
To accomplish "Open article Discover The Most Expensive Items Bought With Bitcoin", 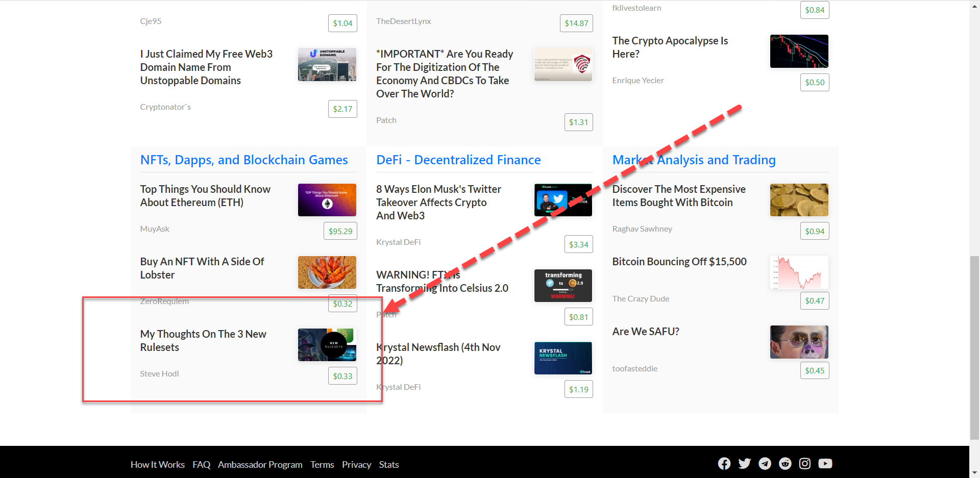I will (x=679, y=196).
